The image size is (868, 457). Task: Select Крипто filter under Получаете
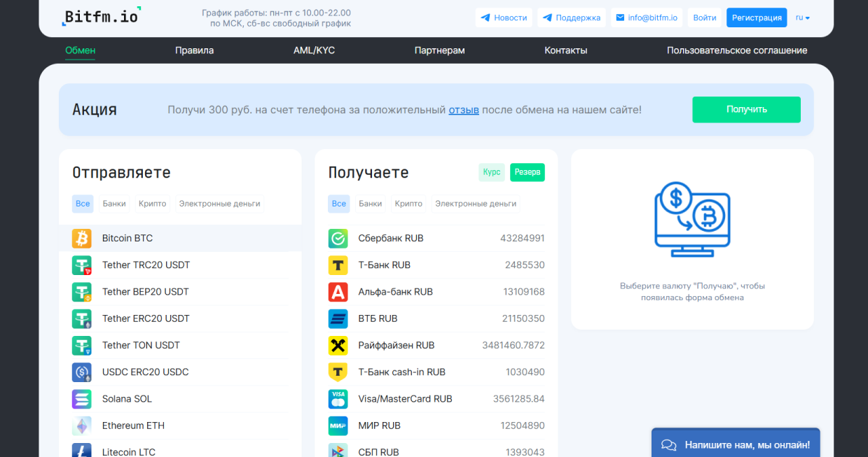coord(409,204)
